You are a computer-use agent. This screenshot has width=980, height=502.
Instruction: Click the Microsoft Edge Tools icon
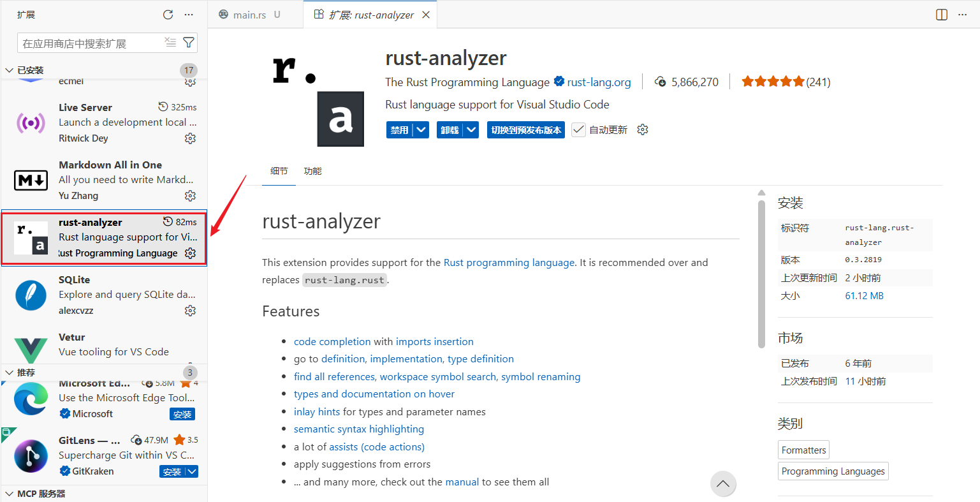(31, 398)
